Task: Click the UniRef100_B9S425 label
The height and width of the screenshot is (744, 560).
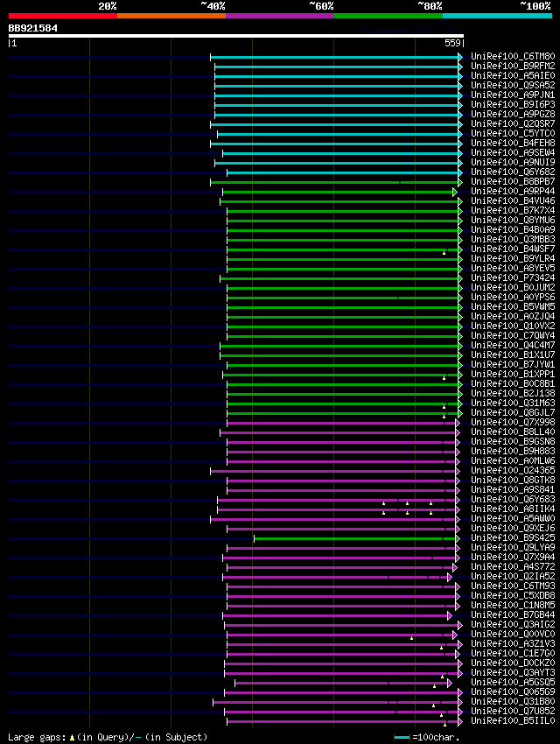Action: pyautogui.click(x=513, y=538)
